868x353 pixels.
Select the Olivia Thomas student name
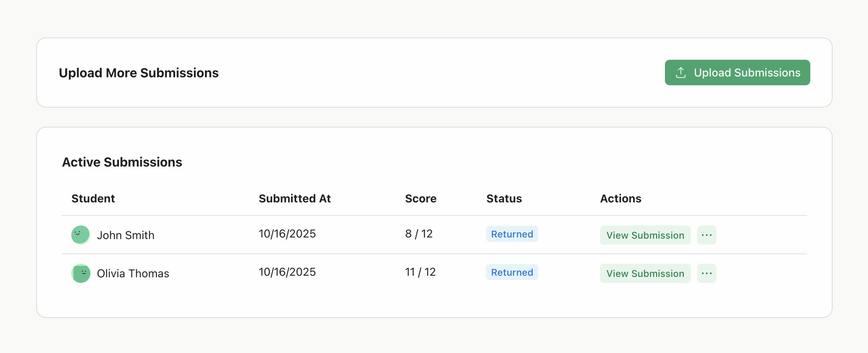click(x=133, y=273)
